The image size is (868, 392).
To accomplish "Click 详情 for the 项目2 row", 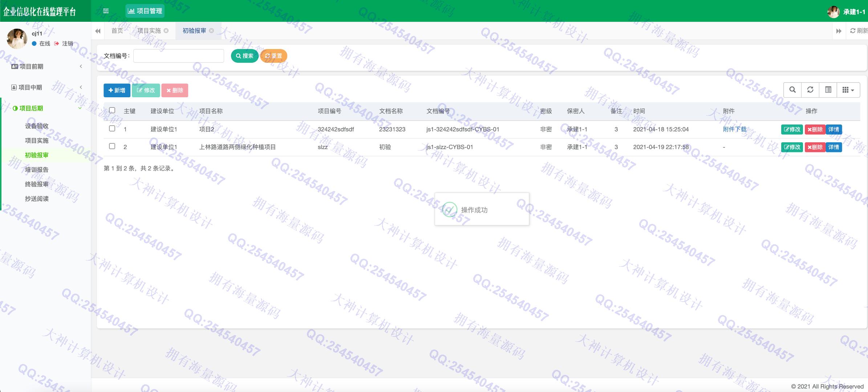I will [833, 129].
